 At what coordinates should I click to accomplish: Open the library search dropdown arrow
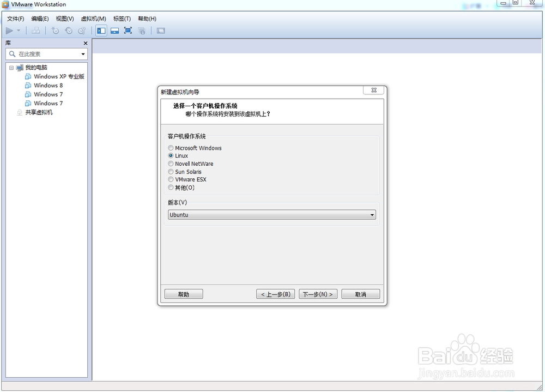(83, 54)
